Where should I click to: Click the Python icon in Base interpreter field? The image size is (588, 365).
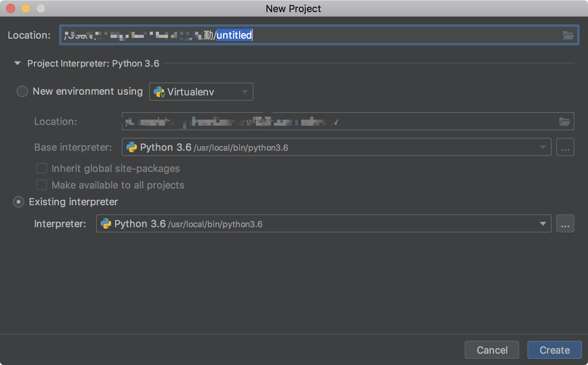click(x=132, y=147)
